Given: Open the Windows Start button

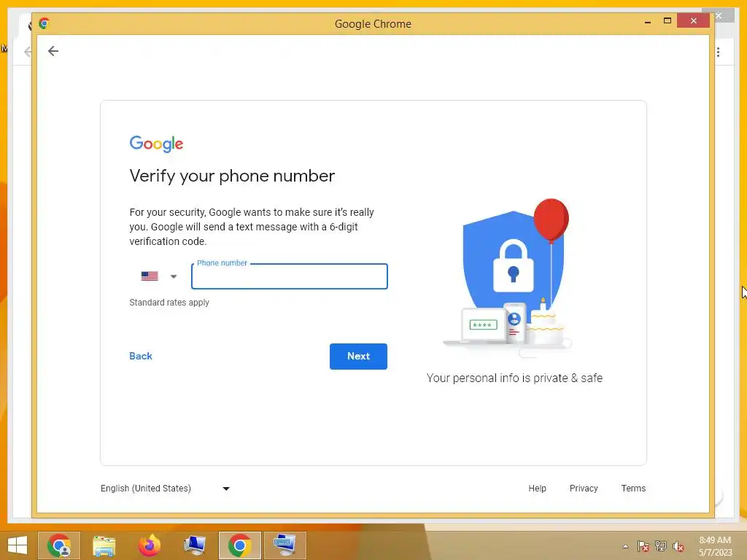Looking at the screenshot, I should [x=18, y=545].
